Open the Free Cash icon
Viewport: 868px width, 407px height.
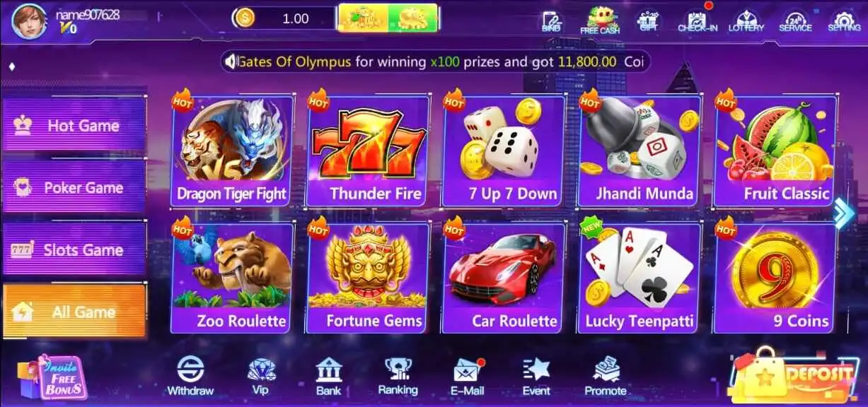(600, 20)
